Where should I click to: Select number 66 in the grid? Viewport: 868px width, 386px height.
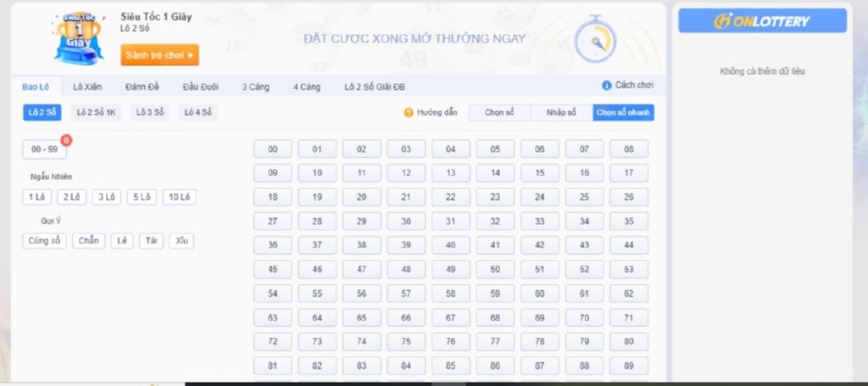(406, 318)
